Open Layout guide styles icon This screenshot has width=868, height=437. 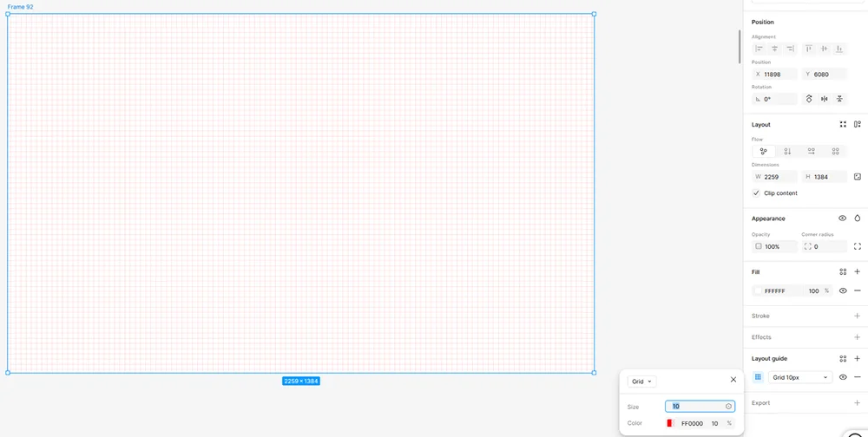843,358
